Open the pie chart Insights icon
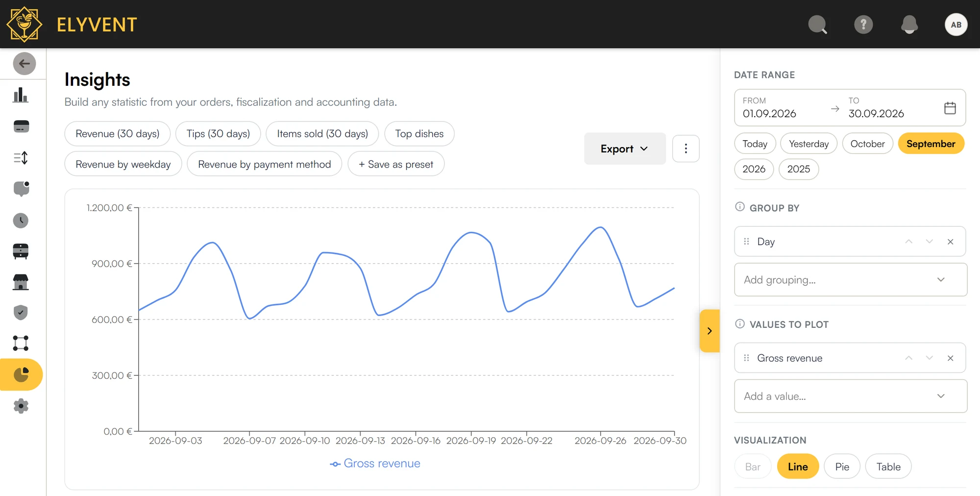The height and width of the screenshot is (496, 980). 21,374
